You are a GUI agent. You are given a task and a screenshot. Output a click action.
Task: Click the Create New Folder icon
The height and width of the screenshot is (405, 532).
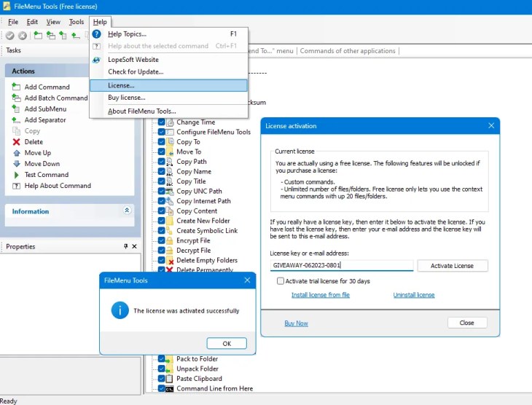click(170, 221)
